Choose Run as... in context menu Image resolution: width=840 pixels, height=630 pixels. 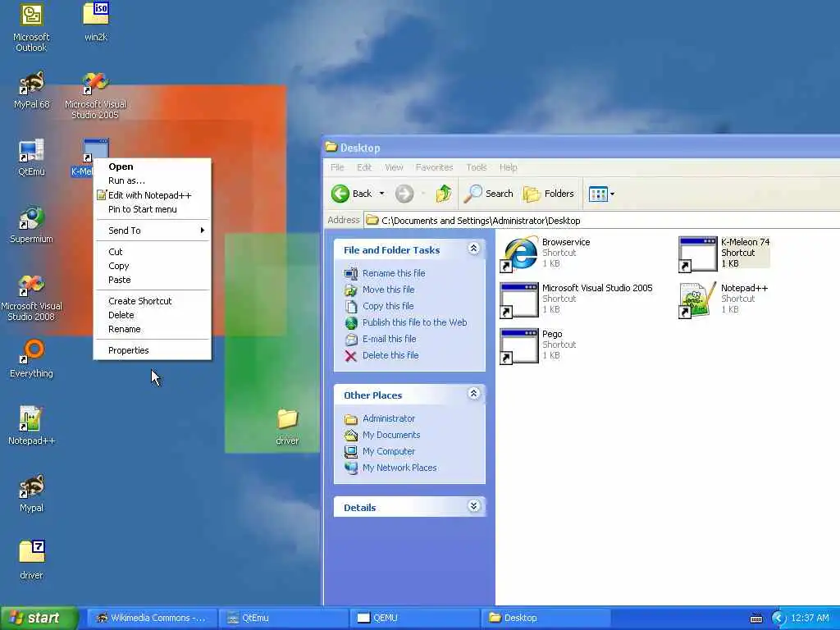click(x=152, y=180)
